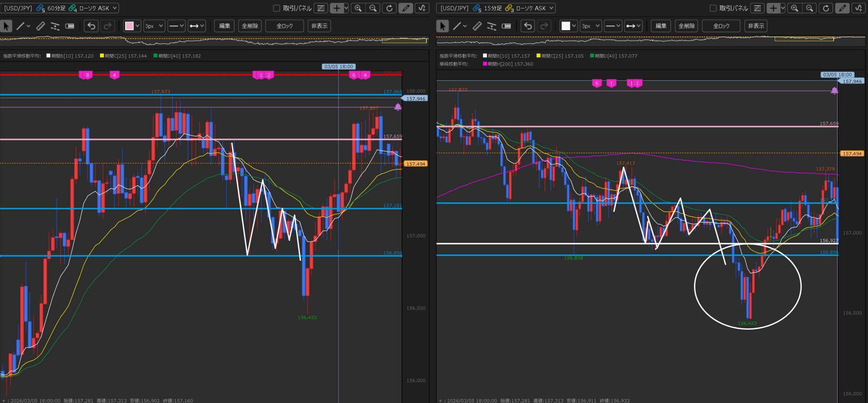868x403 pixels.
Task: Click pink color swatch in left toolbar
Action: [129, 26]
